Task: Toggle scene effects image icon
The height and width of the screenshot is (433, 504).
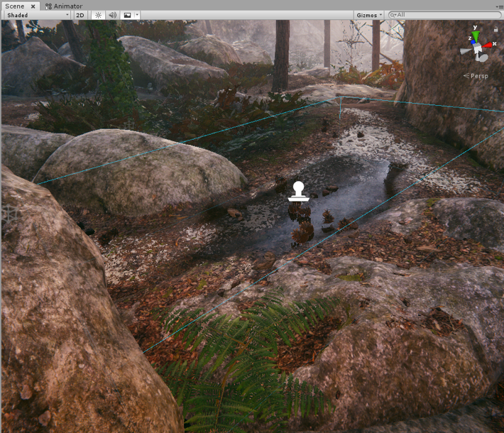Action: point(127,15)
